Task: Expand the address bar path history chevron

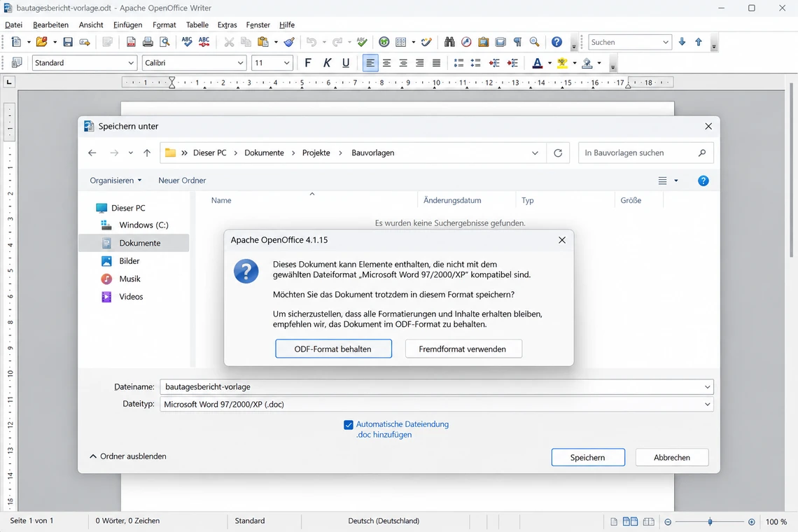Action: pyautogui.click(x=535, y=153)
